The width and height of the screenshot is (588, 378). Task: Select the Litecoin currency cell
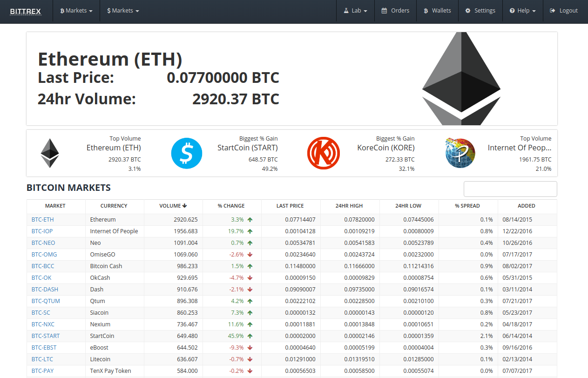[115, 359]
